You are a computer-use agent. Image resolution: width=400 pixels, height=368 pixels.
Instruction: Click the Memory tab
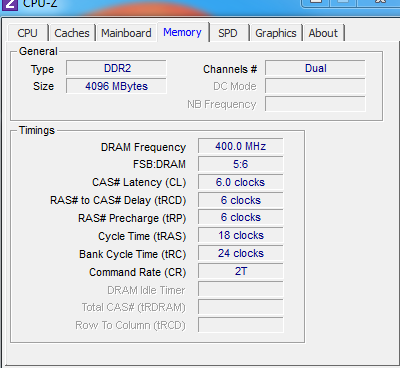click(x=182, y=32)
